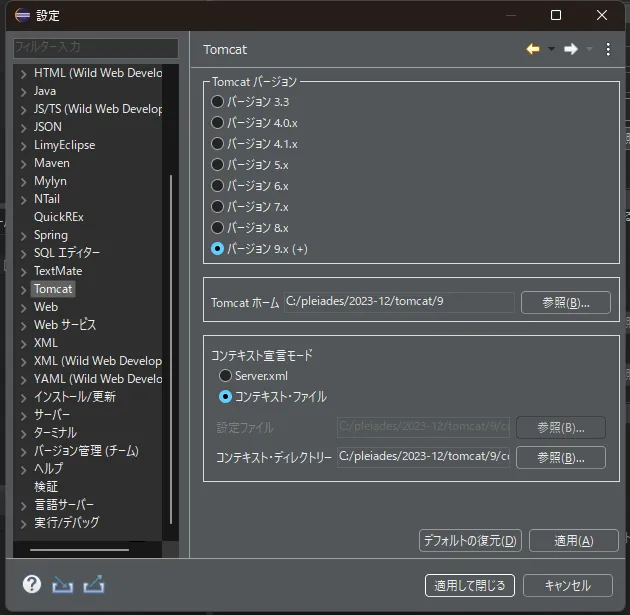Select Server.xml context mode radio

click(x=225, y=376)
